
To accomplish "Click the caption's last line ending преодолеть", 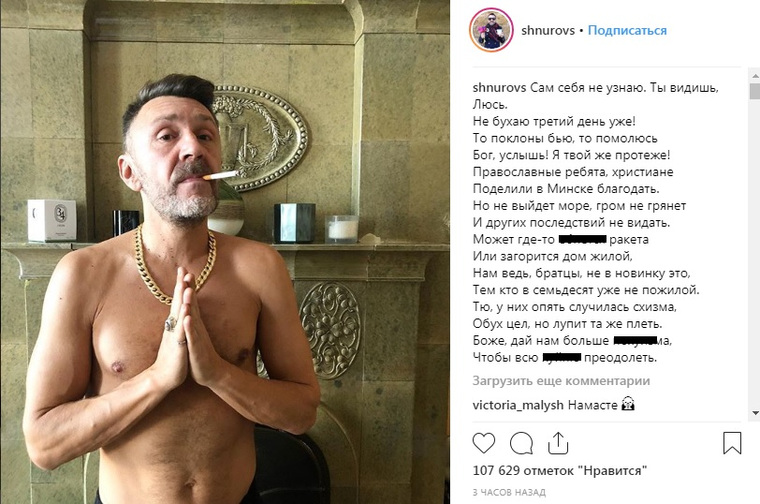I will point(565,358).
